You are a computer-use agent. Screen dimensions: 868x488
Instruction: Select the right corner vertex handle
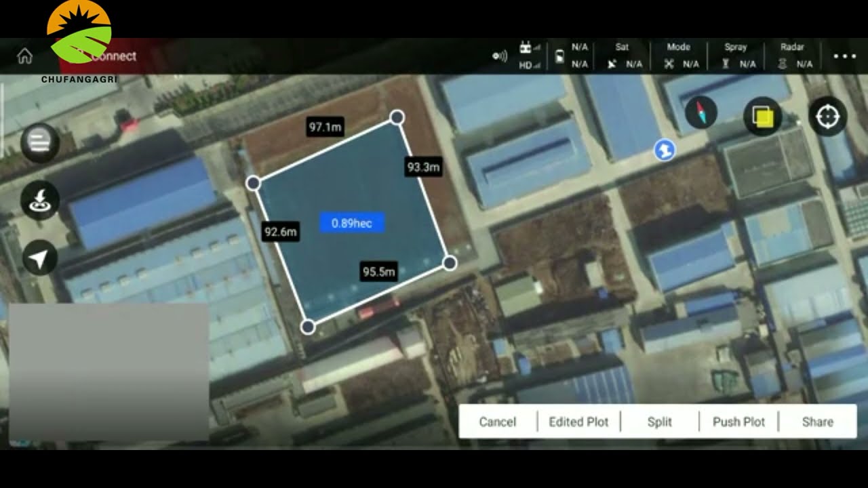tap(450, 262)
